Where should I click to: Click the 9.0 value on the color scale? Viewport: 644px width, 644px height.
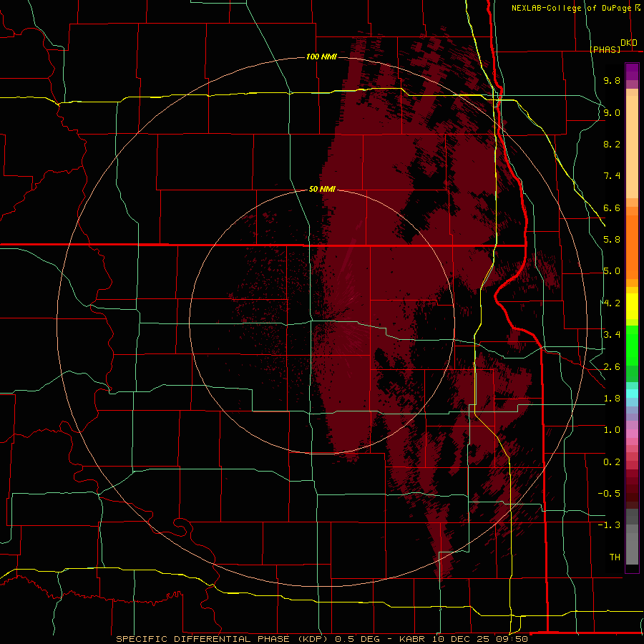pyautogui.click(x=612, y=112)
